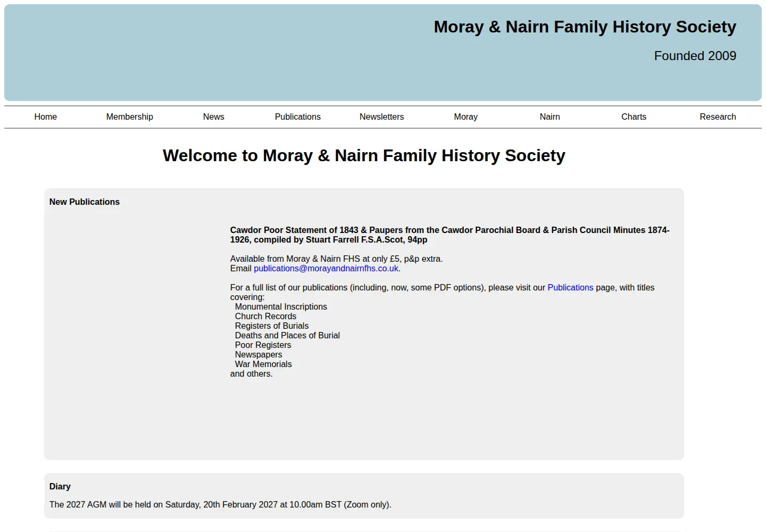Click the 'New Publications' section heading

(x=85, y=202)
